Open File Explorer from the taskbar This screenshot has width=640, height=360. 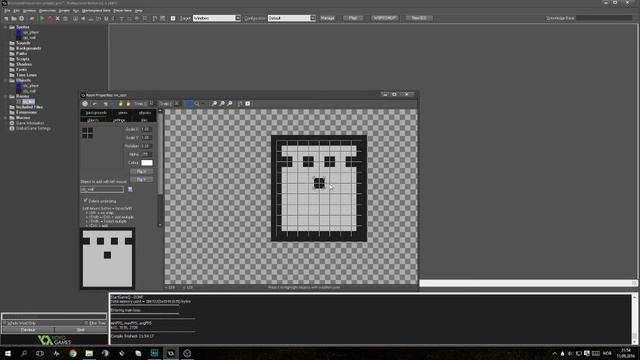click(x=89, y=353)
